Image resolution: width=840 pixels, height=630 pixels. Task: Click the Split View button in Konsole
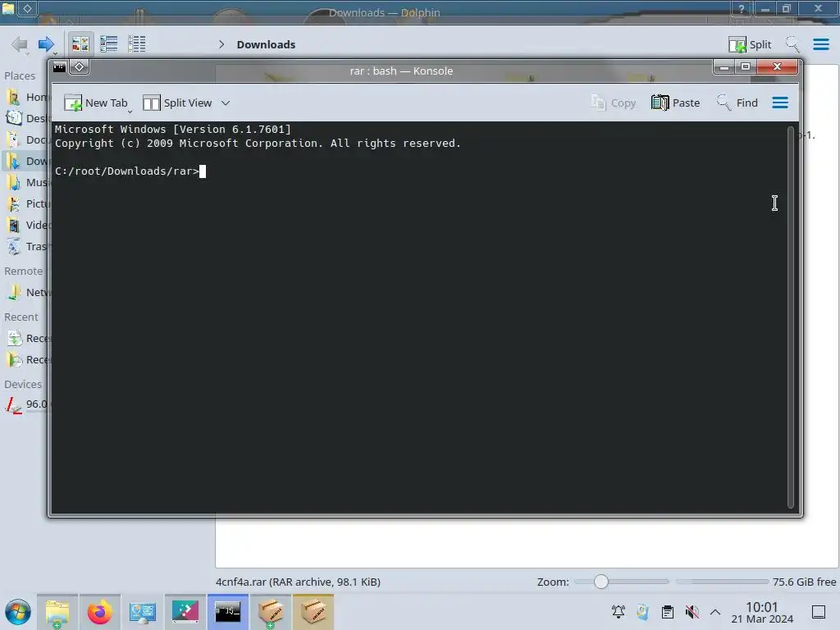point(177,103)
